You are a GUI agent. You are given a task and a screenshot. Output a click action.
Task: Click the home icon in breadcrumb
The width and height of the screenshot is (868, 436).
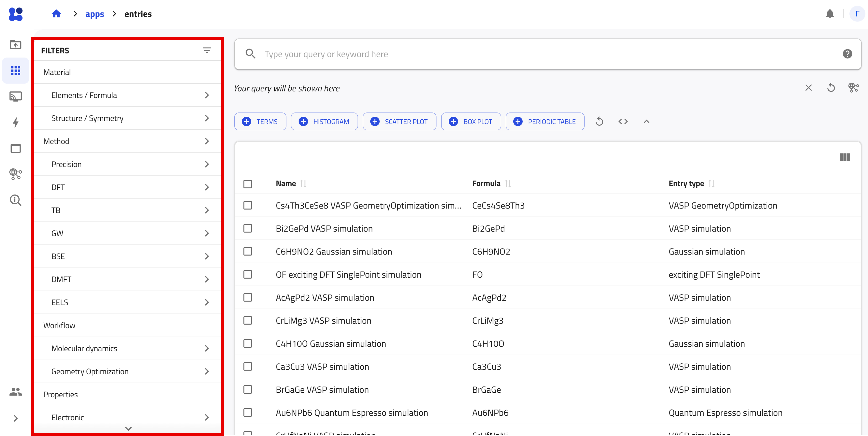click(56, 14)
